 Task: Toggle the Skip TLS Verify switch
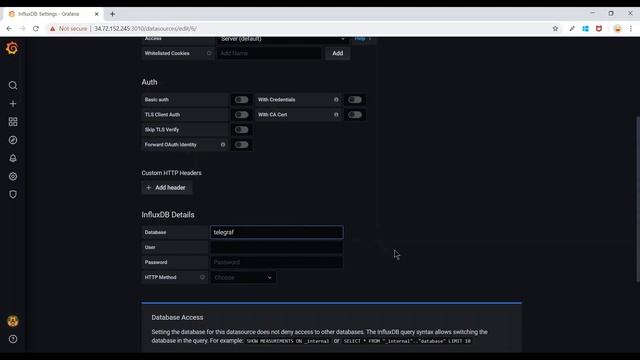click(x=241, y=130)
